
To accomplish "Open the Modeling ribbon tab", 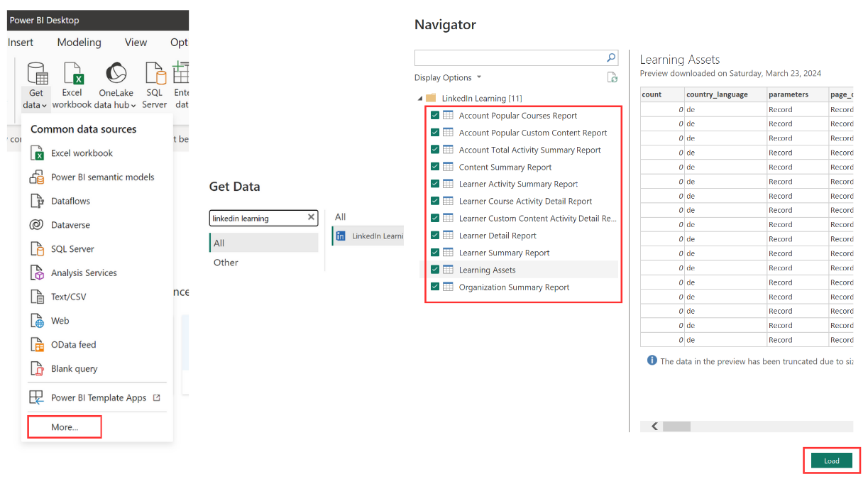I will (79, 43).
